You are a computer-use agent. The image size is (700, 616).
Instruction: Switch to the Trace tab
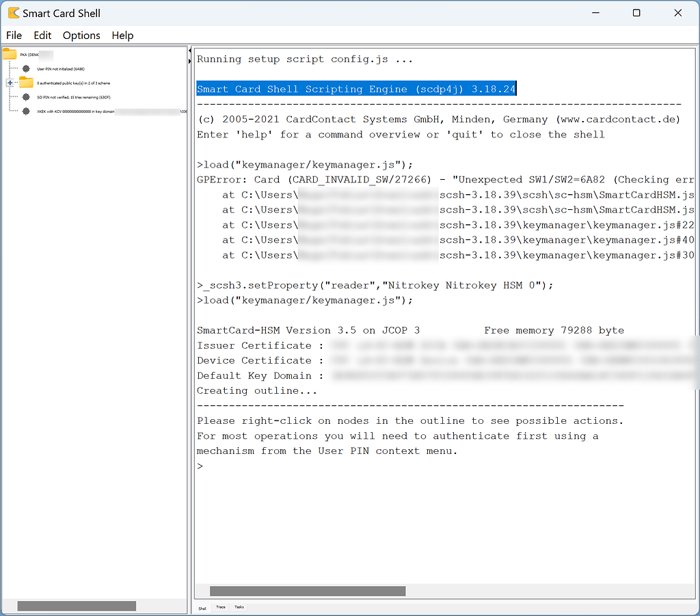(220, 607)
